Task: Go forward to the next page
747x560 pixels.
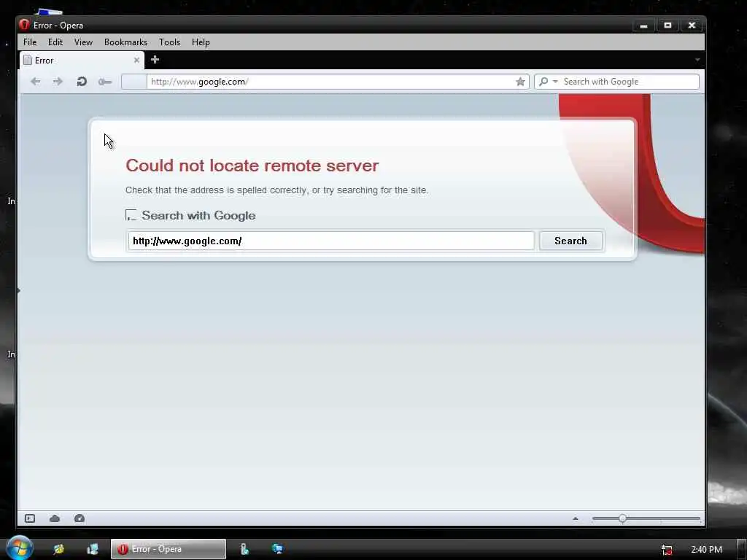Action: 58,82
